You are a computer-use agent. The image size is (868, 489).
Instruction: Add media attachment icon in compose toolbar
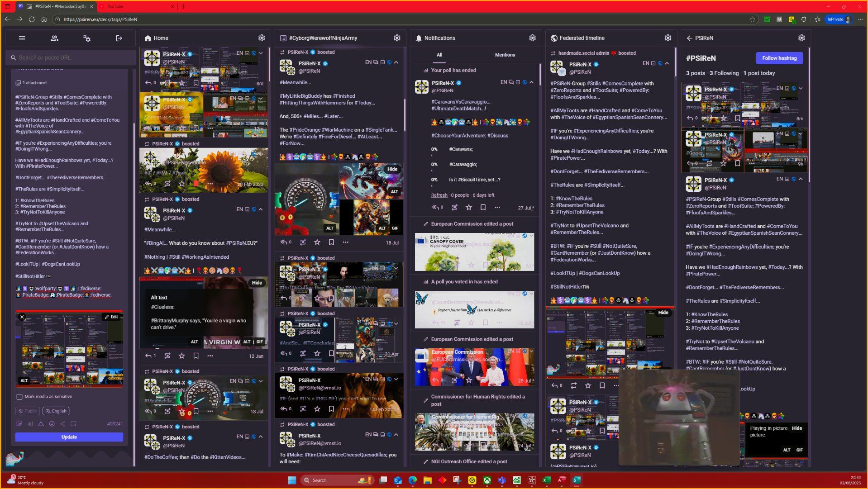click(x=19, y=424)
